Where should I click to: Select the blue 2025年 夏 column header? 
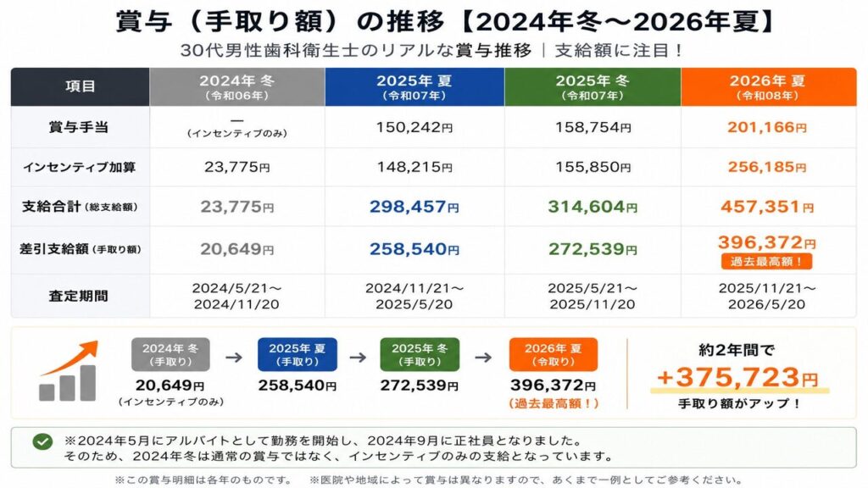pos(415,87)
